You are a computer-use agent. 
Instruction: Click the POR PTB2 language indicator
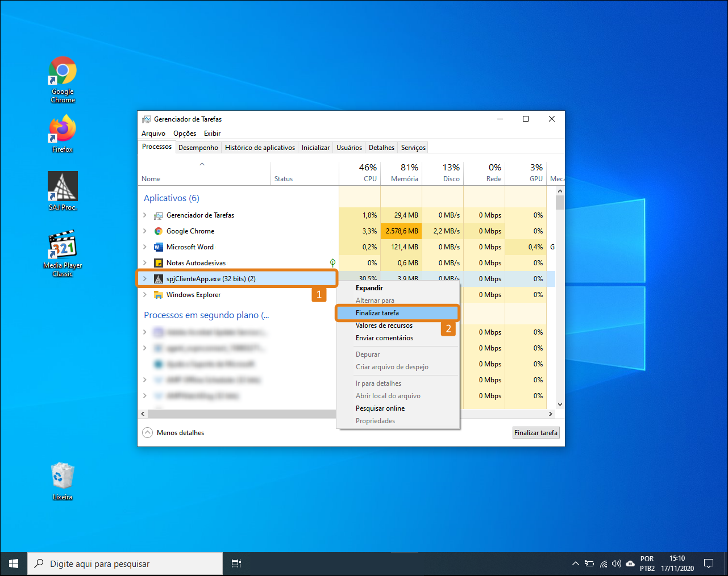pyautogui.click(x=647, y=564)
